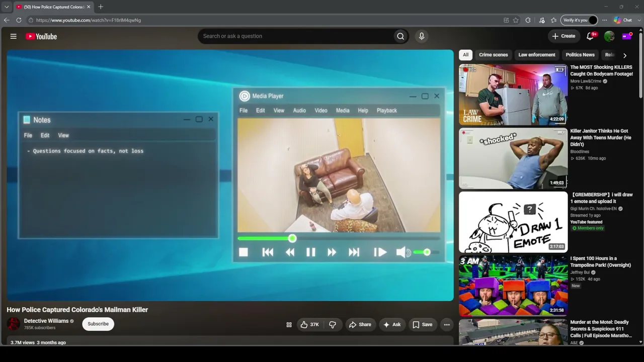The image size is (644, 362).
Task: Open the Trampoline Park video thumbnail
Action: point(513,286)
